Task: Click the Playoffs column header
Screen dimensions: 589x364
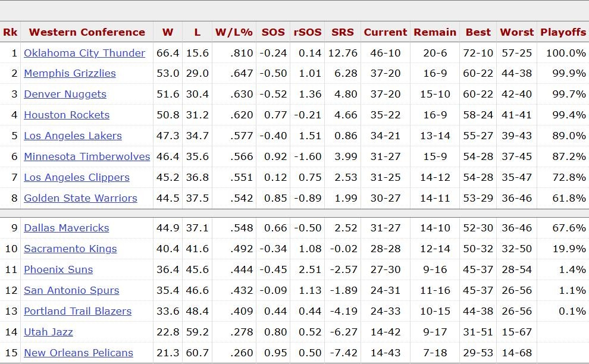Action: tap(563, 32)
